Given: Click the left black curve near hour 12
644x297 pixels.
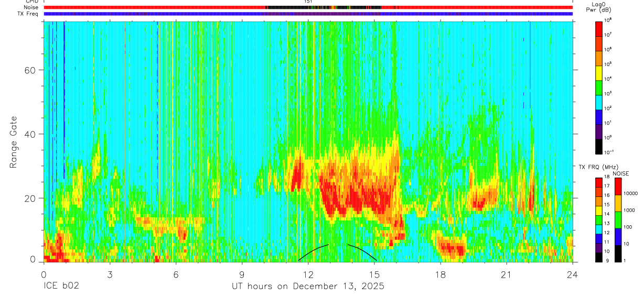Looking at the screenshot, I should [x=314, y=251].
